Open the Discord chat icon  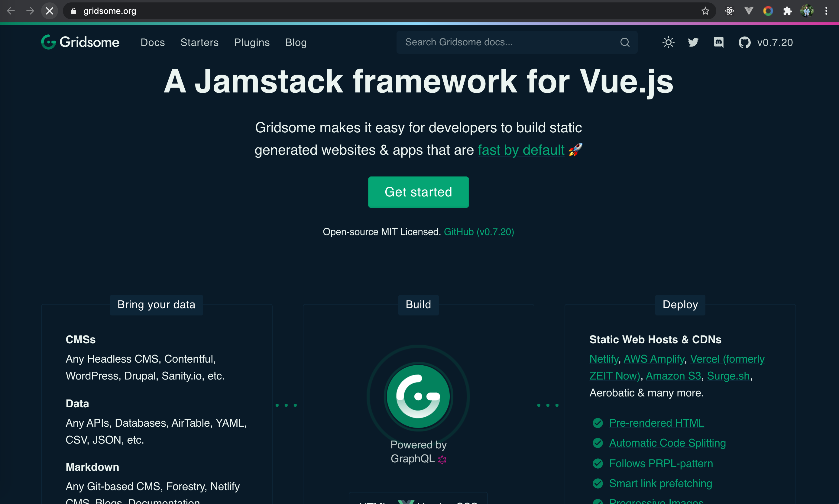coord(718,42)
